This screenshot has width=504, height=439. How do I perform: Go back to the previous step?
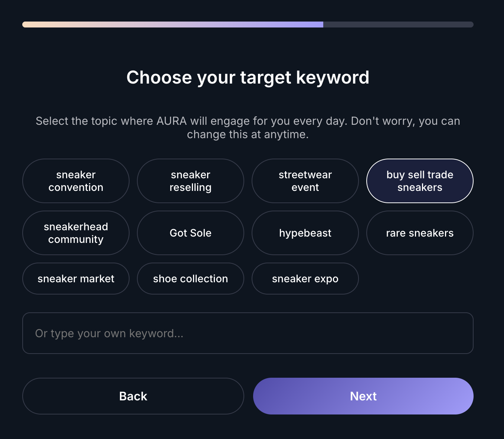(x=133, y=396)
